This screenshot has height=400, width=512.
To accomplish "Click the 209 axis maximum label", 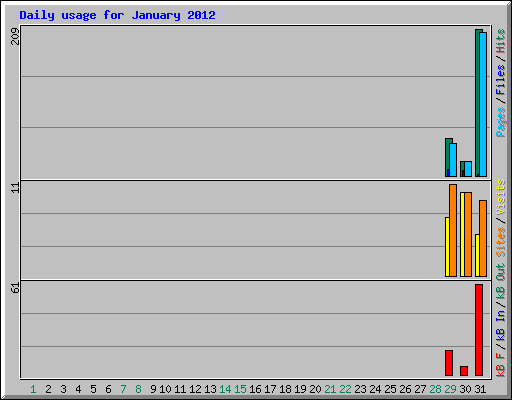I will pos(15,36).
